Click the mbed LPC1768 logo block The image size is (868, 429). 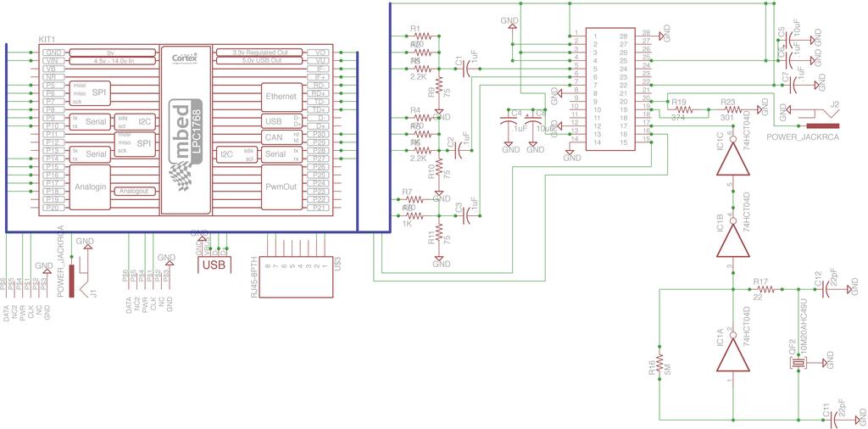tap(186, 146)
